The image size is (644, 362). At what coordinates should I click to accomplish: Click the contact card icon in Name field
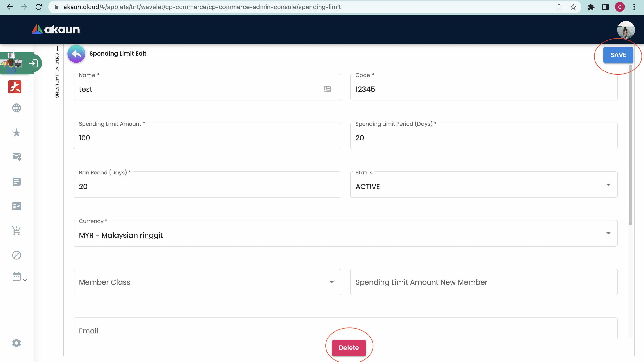[x=327, y=89]
